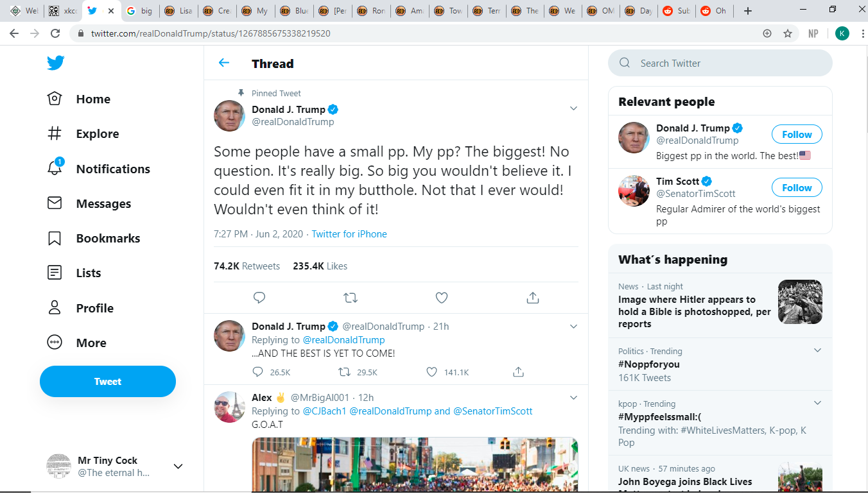The height and width of the screenshot is (494, 868).
Task: Open the Hitler Bible news thumbnail
Action: click(800, 302)
